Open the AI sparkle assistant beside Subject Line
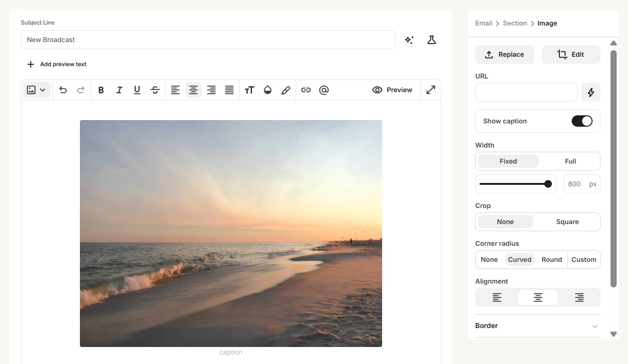This screenshot has height=364, width=628. pos(409,40)
